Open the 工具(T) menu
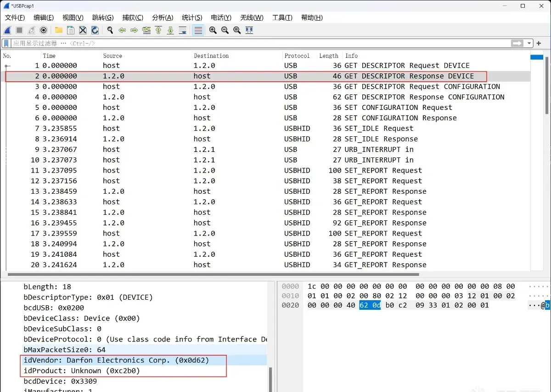Screen dimensions: 551x392 [282, 17]
